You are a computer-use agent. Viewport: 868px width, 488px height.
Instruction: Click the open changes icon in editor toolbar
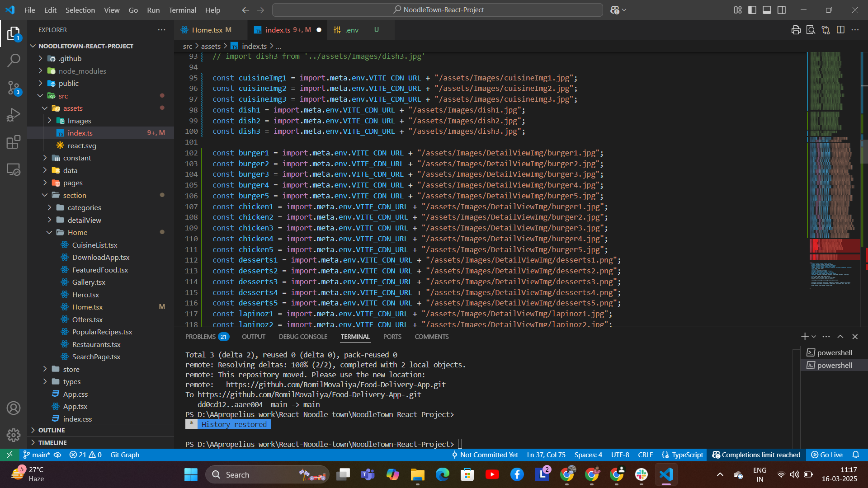(826, 30)
